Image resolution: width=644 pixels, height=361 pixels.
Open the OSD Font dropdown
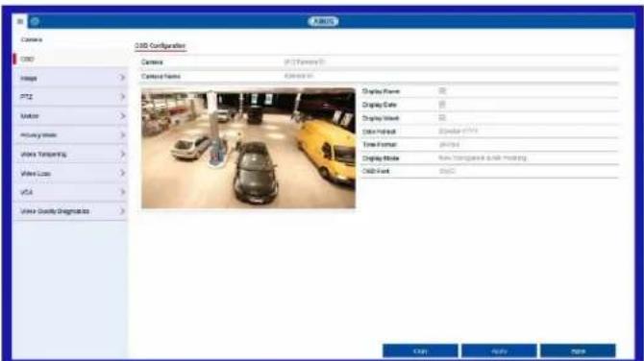[x=528, y=171]
